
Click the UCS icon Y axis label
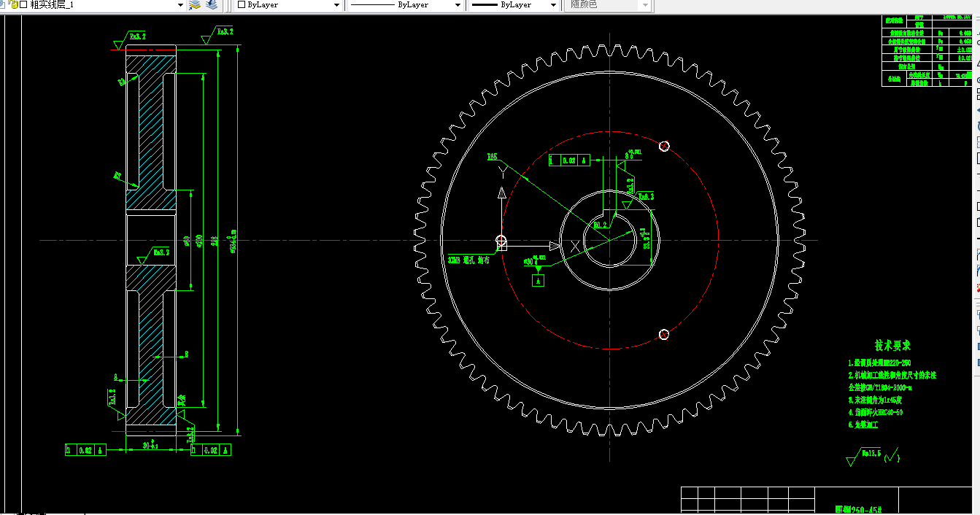[502, 171]
